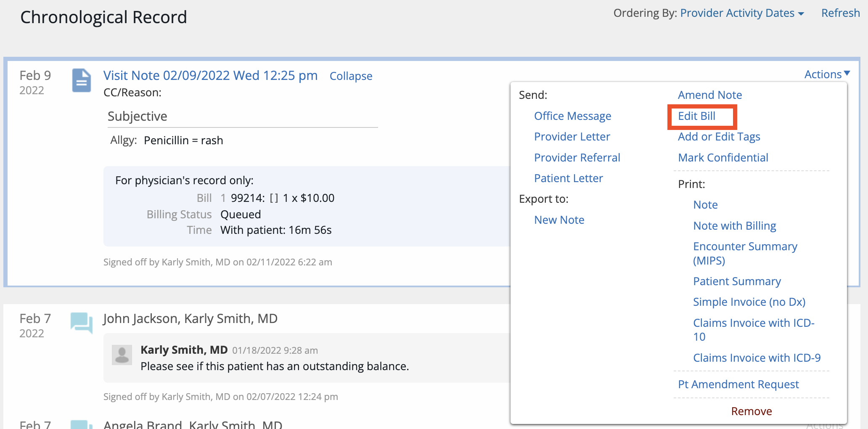
Task: Click Remove at the bottom of the menu
Action: coord(751,411)
